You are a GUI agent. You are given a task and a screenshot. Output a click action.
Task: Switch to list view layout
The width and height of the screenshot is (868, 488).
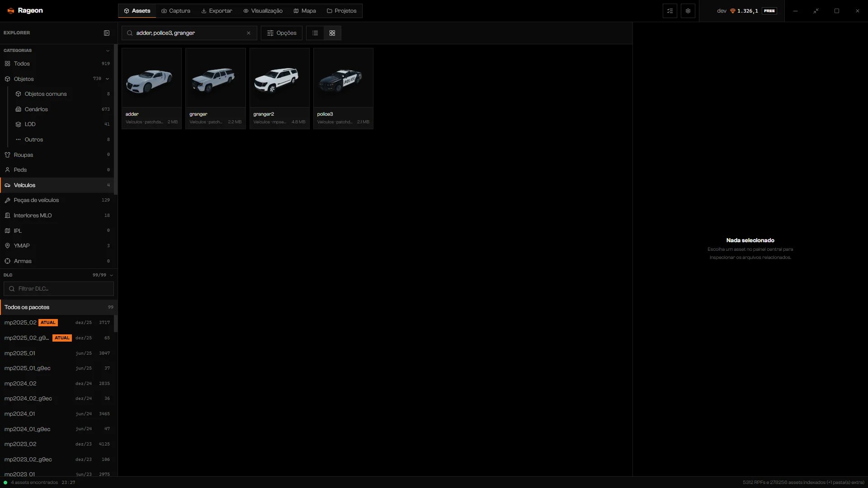315,33
